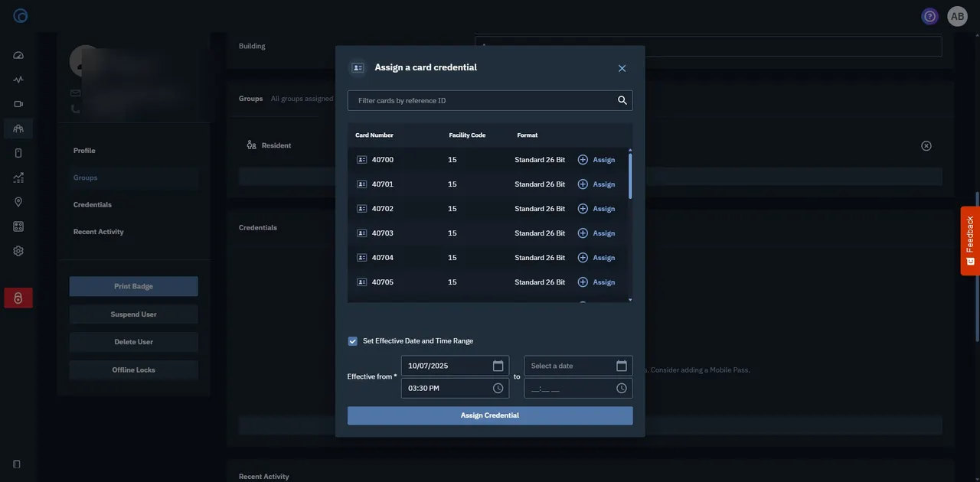Assign card number 40704
980x482 pixels.
(x=596, y=258)
